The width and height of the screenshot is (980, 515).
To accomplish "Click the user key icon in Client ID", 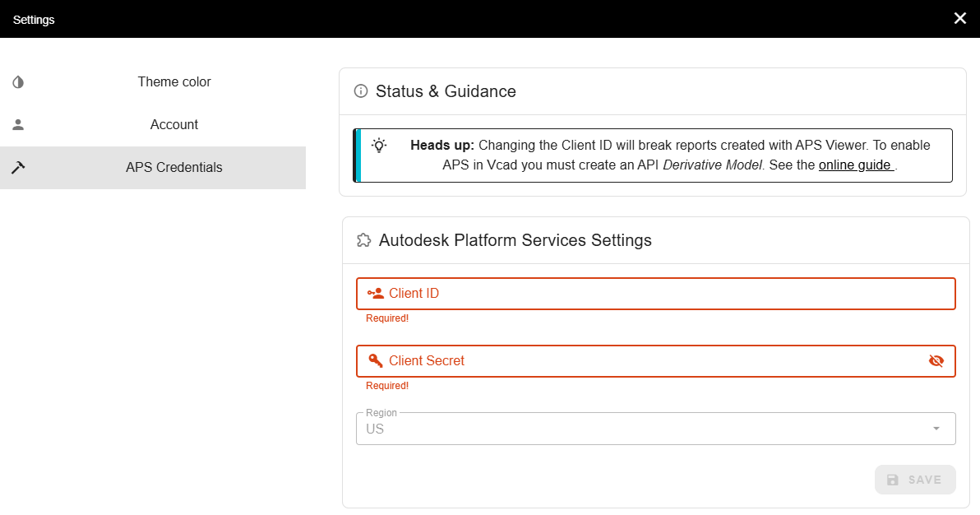I will 376,294.
